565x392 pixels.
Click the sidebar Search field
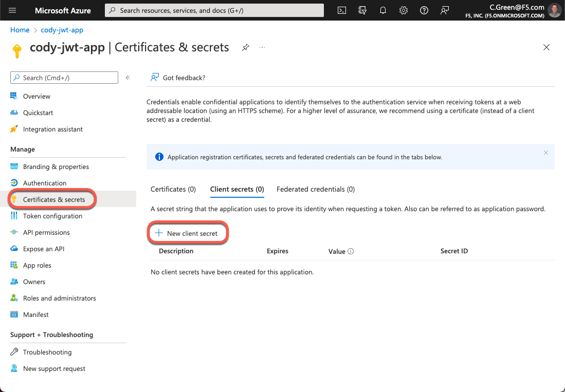64,78
